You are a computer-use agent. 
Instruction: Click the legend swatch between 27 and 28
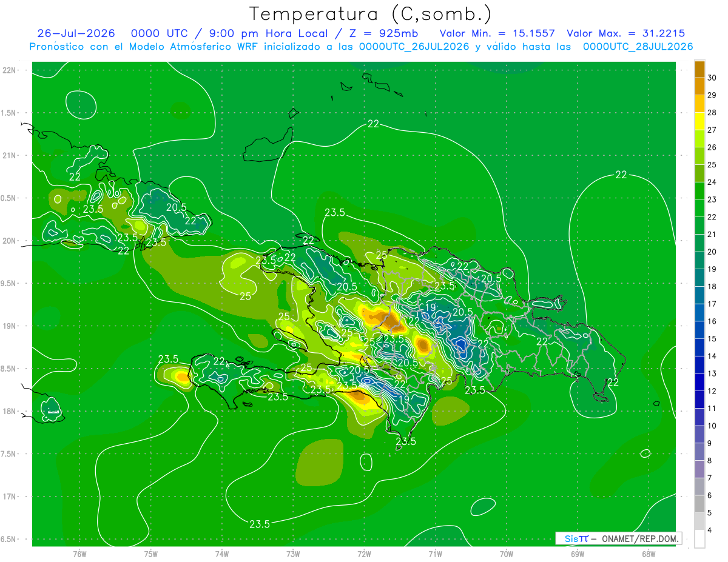(699, 121)
